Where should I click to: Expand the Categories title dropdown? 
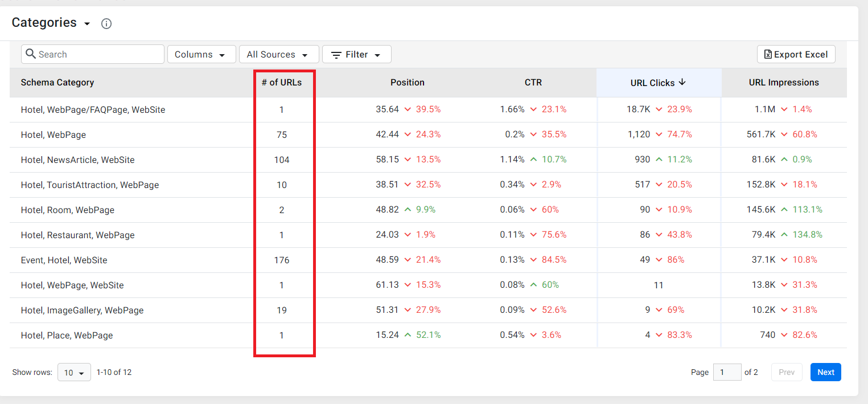(x=87, y=24)
